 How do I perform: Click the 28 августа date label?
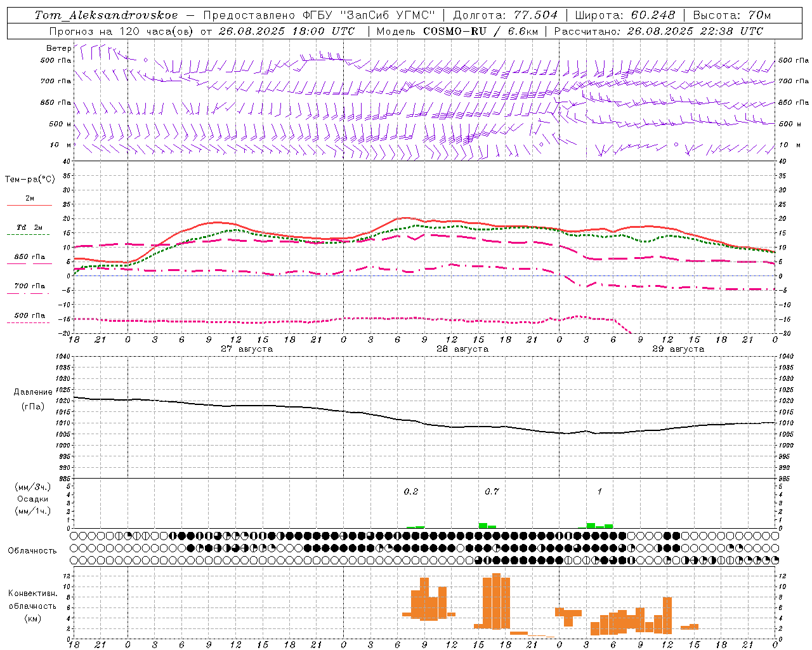point(462,349)
